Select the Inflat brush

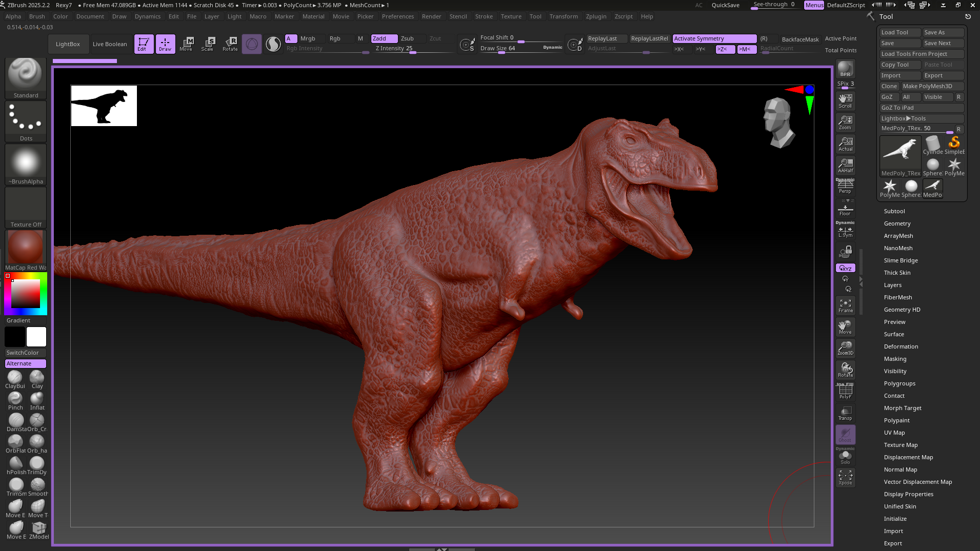(37, 401)
